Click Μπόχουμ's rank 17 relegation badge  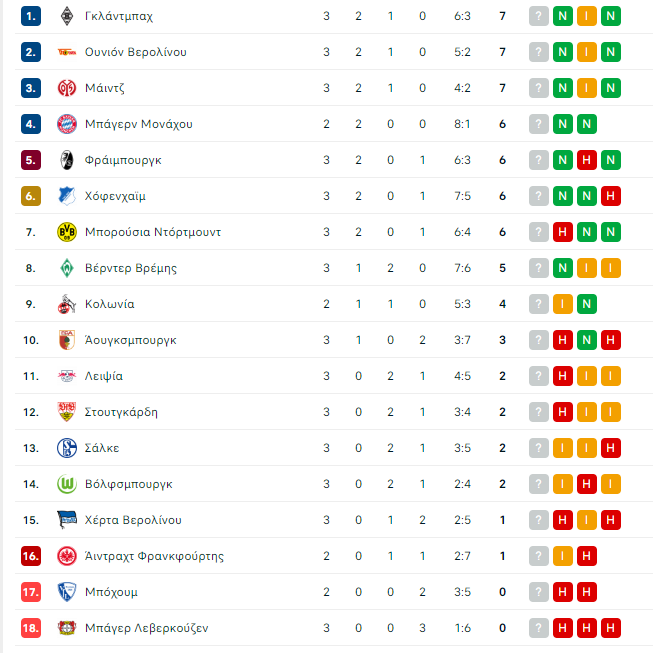(31, 592)
